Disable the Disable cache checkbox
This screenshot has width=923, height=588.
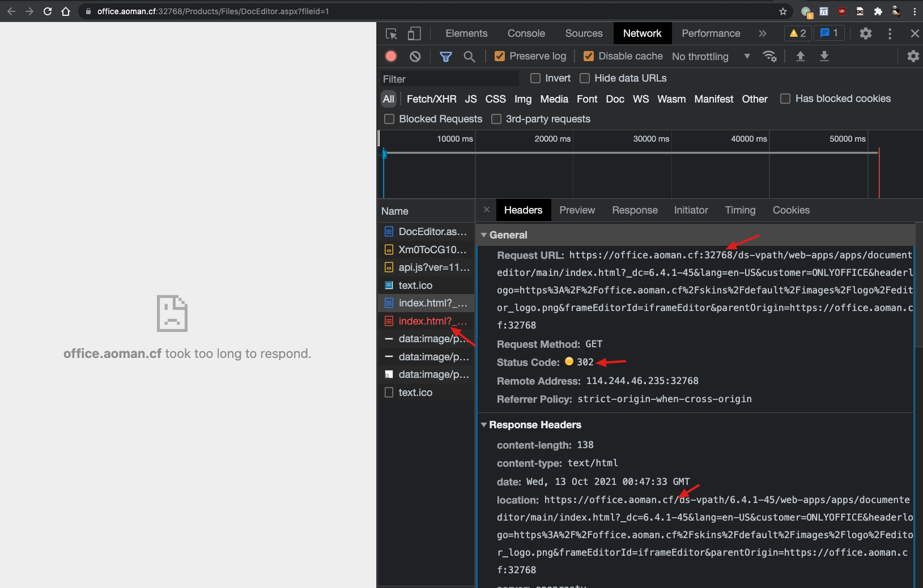[588, 56]
